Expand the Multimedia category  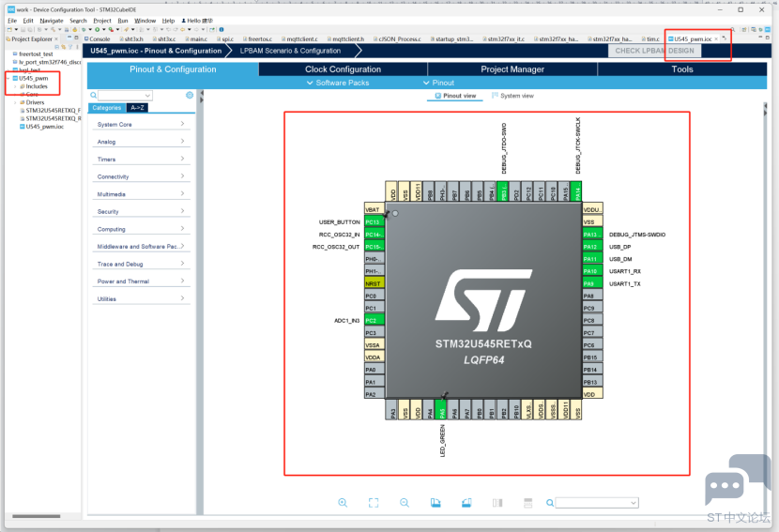coord(141,193)
